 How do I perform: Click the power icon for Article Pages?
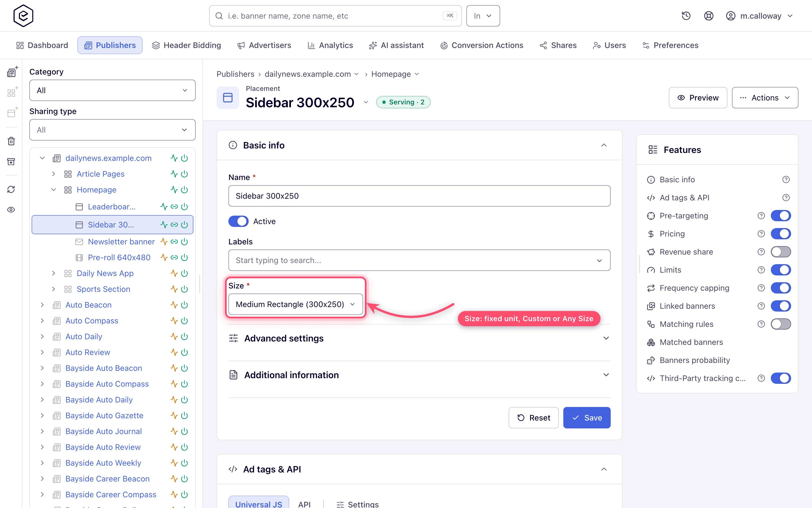pyautogui.click(x=185, y=174)
